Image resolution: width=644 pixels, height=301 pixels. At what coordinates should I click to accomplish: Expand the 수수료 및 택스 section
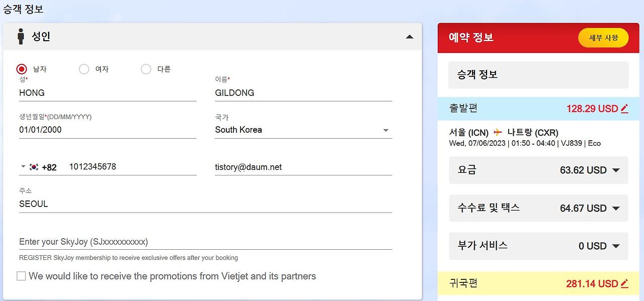(616, 208)
